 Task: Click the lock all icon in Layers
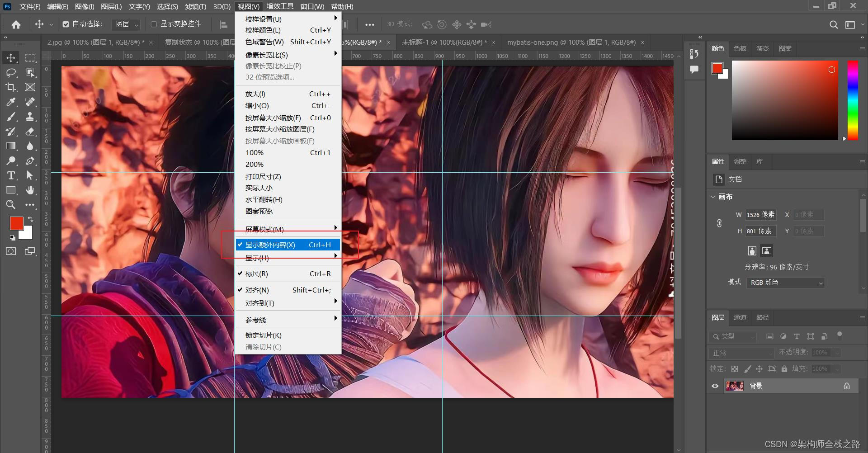click(x=784, y=369)
